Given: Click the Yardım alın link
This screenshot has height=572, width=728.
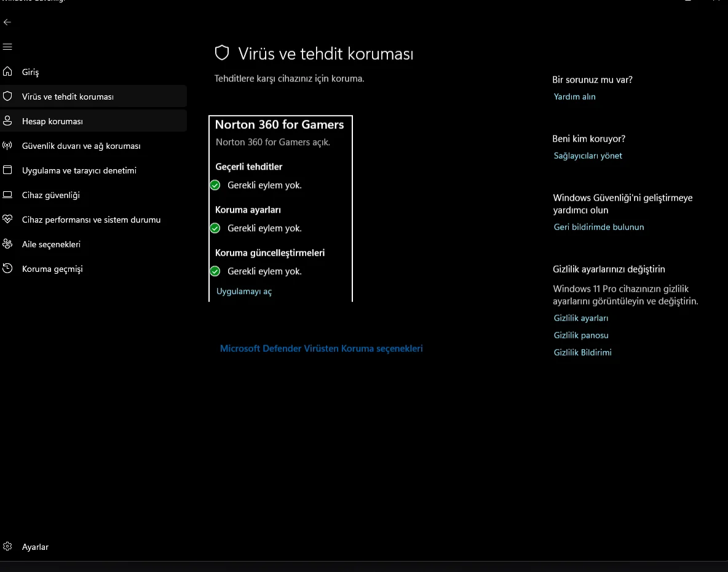Looking at the screenshot, I should (x=574, y=97).
